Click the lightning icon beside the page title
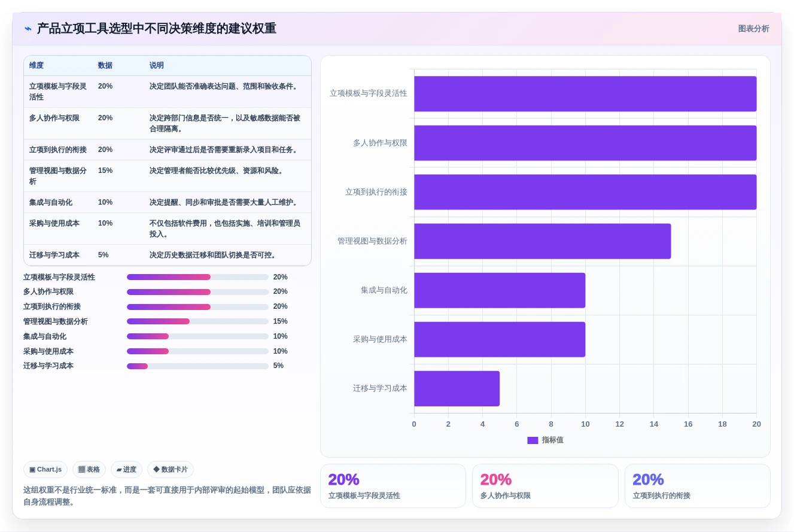The image size is (794, 532). (28, 29)
